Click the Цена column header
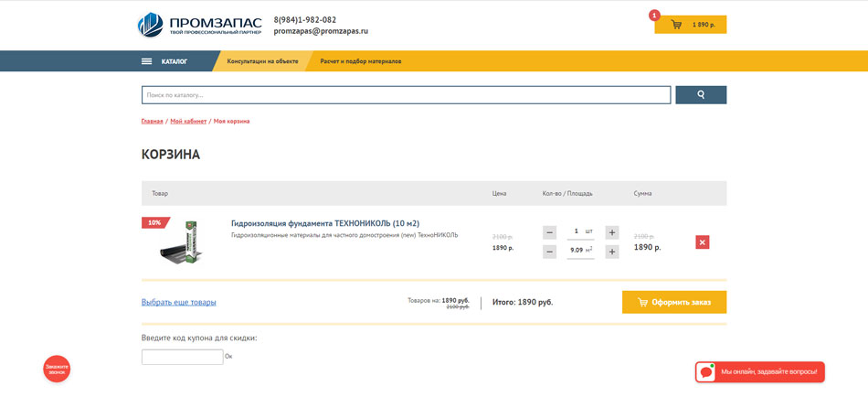The height and width of the screenshot is (397, 868). 499,194
